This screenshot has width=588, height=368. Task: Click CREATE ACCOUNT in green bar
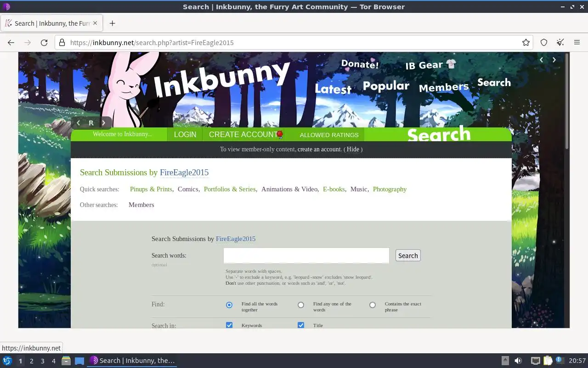click(243, 134)
